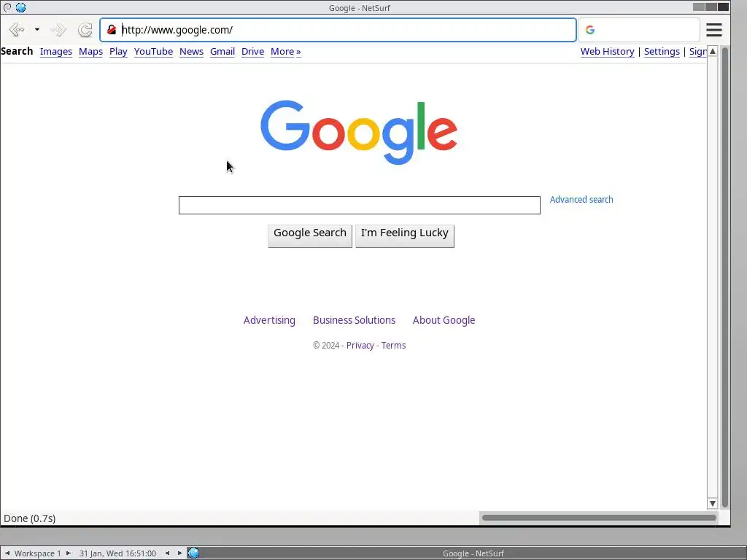The image size is (747, 560).
Task: Open the history dropdown arrow beside Back
Action: point(36,29)
